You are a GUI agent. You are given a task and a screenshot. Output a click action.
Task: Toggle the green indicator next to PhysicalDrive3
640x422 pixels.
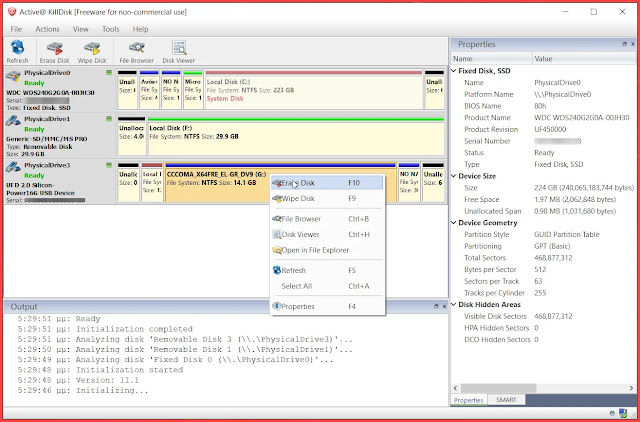point(109,165)
